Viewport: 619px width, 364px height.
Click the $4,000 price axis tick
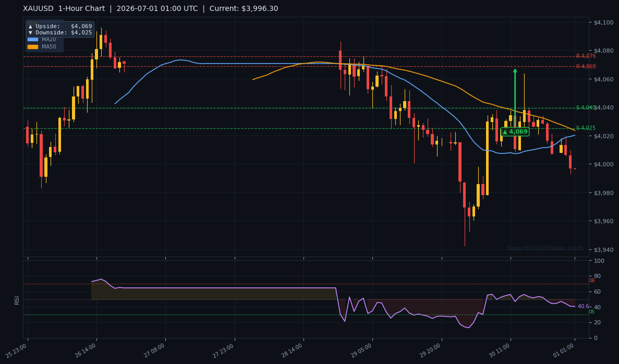pyautogui.click(x=603, y=165)
